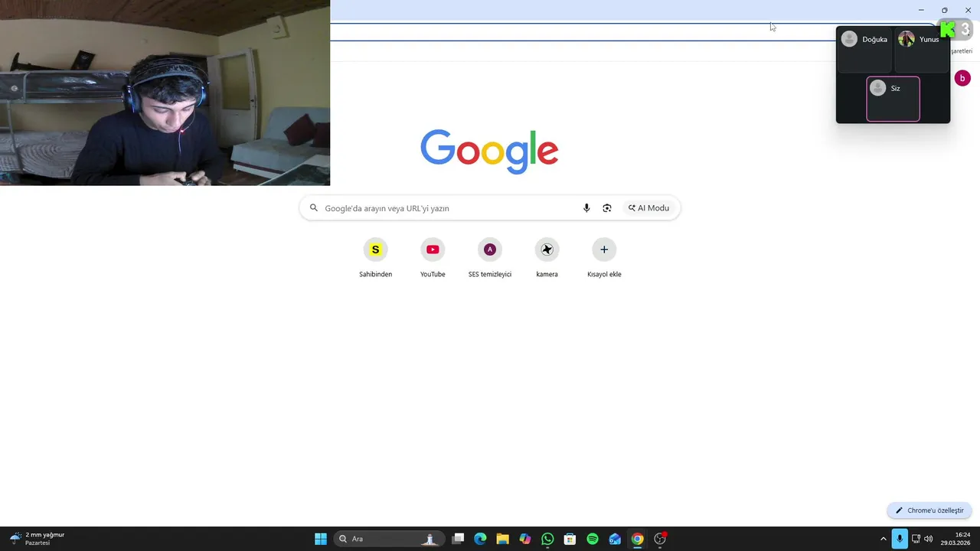Click the webcam overlay video
980x551 pixels.
click(x=165, y=93)
